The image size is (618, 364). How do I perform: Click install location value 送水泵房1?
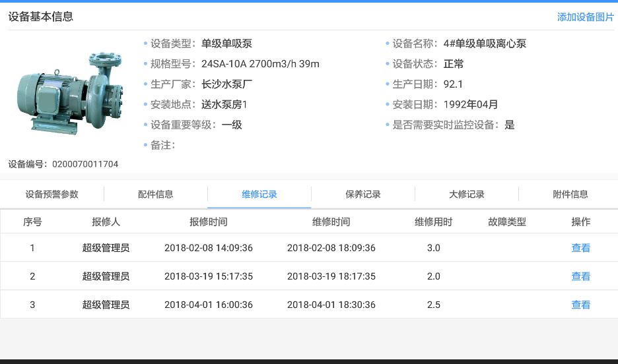pos(224,105)
